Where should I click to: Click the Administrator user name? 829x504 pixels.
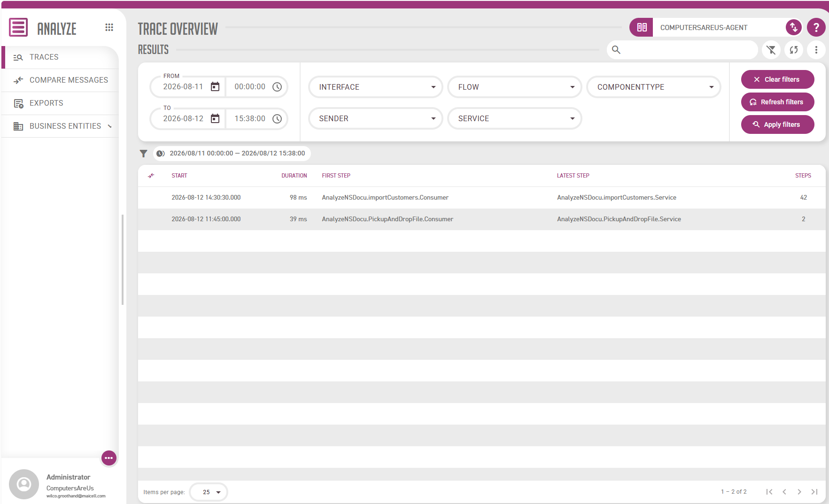tap(68, 477)
